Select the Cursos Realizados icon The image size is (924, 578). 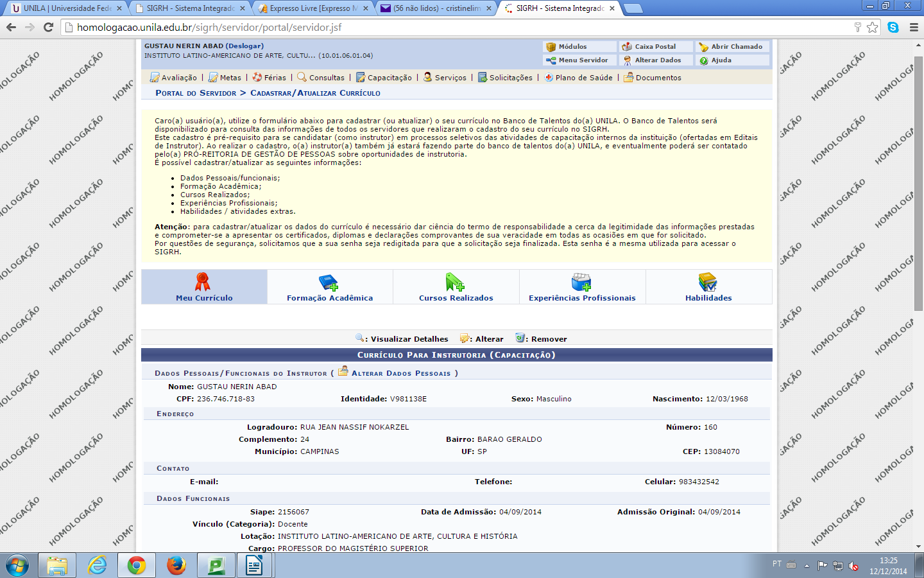click(x=455, y=282)
